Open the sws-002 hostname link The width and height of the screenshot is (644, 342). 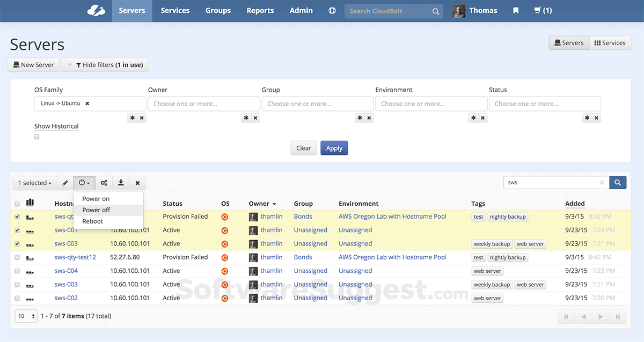point(66,298)
